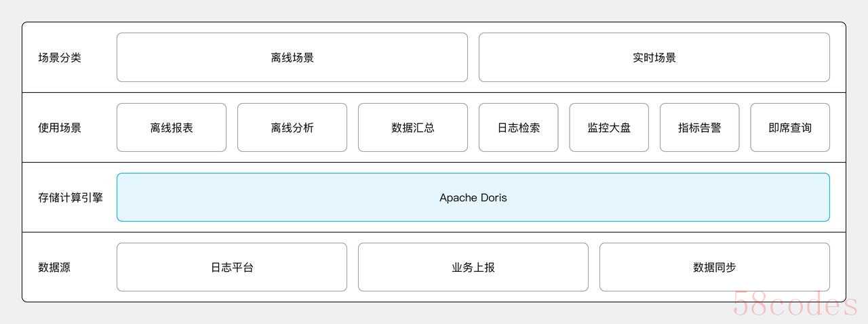Select the 使用场景 row label
868x324 pixels.
point(60,127)
